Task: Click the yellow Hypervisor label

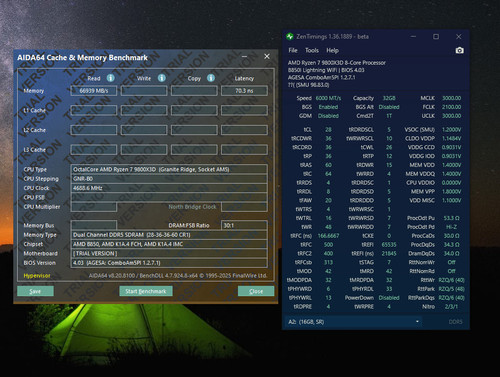Action: click(37, 276)
